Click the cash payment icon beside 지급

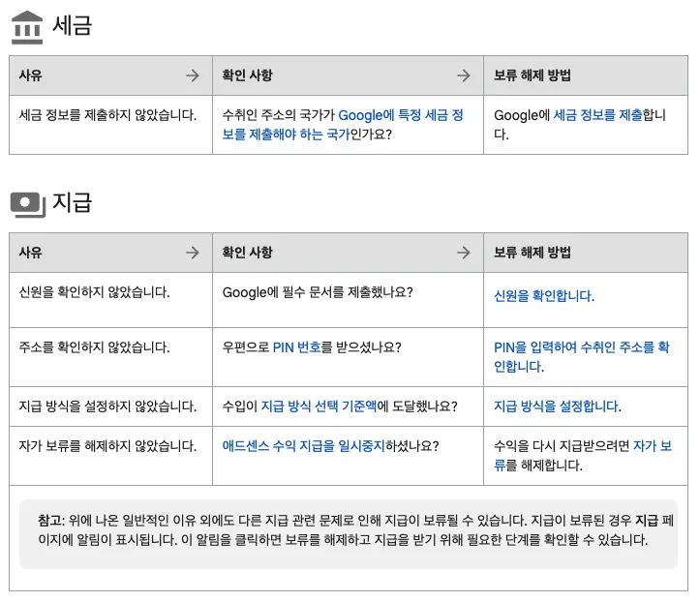28,205
